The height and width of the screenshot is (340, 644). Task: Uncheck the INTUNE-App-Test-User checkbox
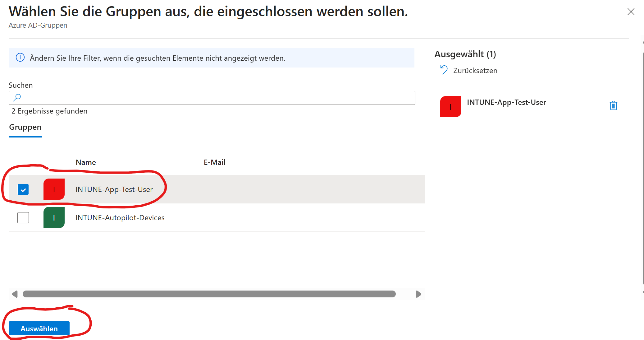click(23, 189)
